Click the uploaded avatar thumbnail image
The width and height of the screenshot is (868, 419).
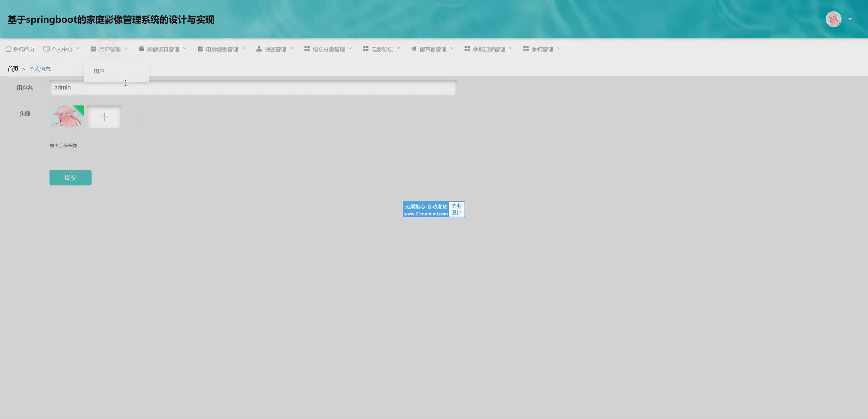(67, 116)
